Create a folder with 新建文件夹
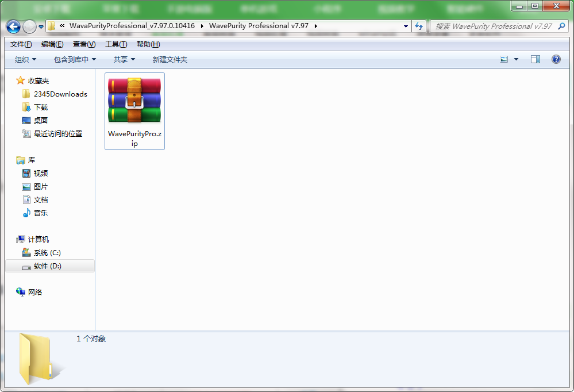The height and width of the screenshot is (392, 574). (170, 59)
